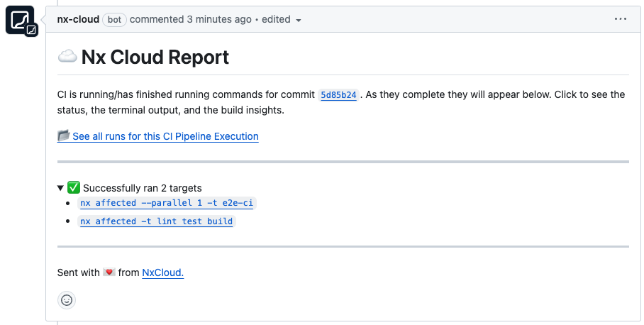Collapse the targets list disclosure triangle
The height and width of the screenshot is (325, 644).
[61, 188]
